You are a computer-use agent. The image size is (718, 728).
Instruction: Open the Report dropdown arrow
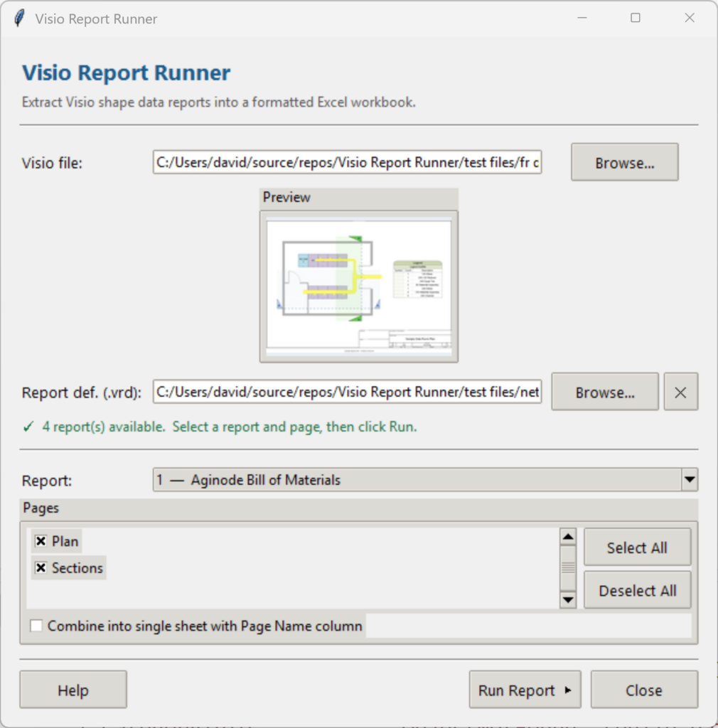click(x=690, y=480)
